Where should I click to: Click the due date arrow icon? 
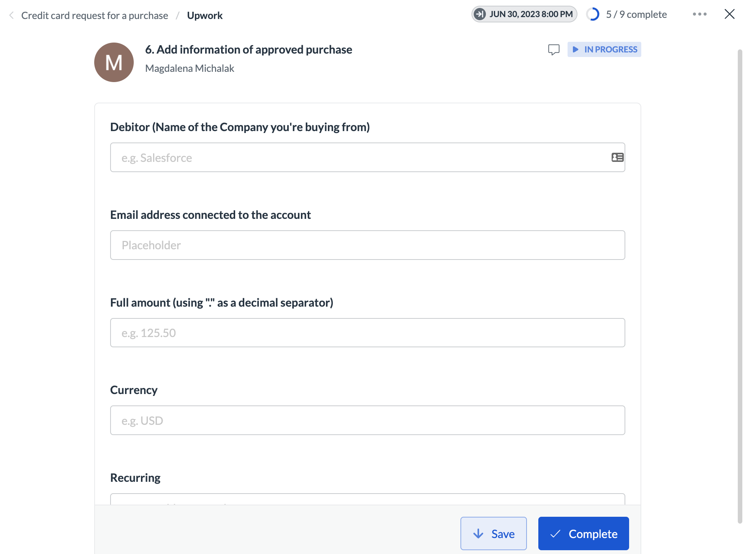tap(480, 14)
